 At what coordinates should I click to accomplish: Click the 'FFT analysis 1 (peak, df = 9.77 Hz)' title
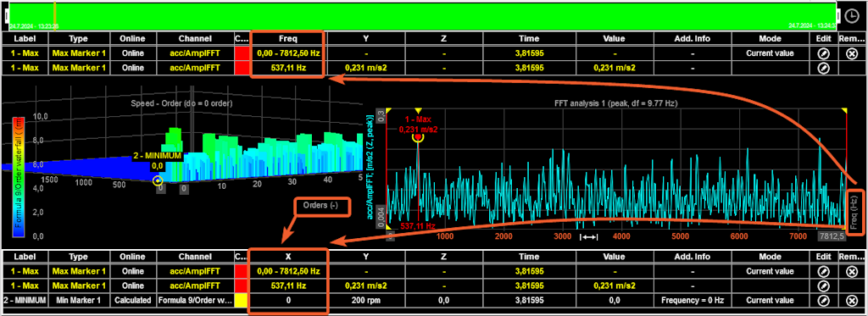[x=617, y=103]
